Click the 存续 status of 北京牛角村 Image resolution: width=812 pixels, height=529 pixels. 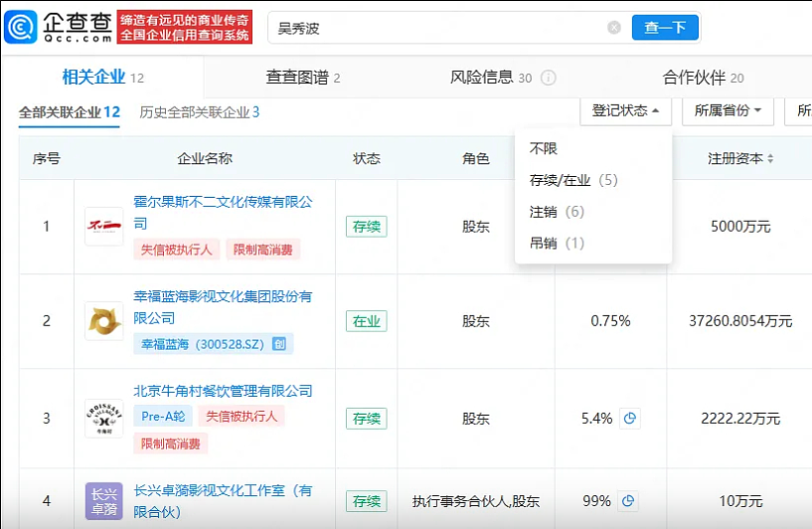click(x=367, y=418)
